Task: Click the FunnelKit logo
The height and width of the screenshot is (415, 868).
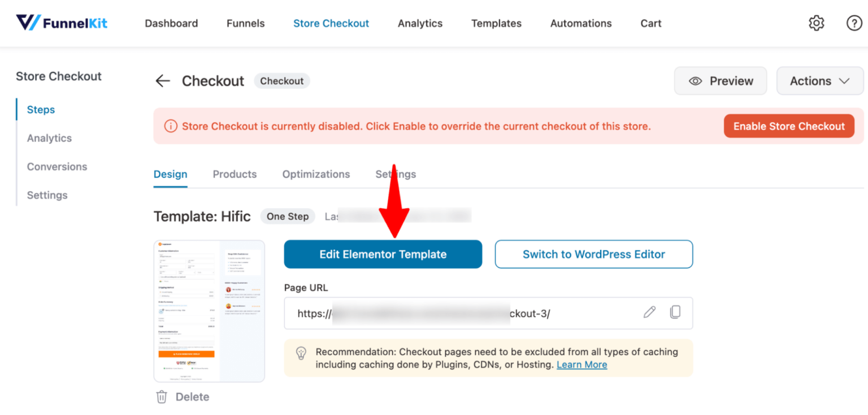Action: (62, 23)
